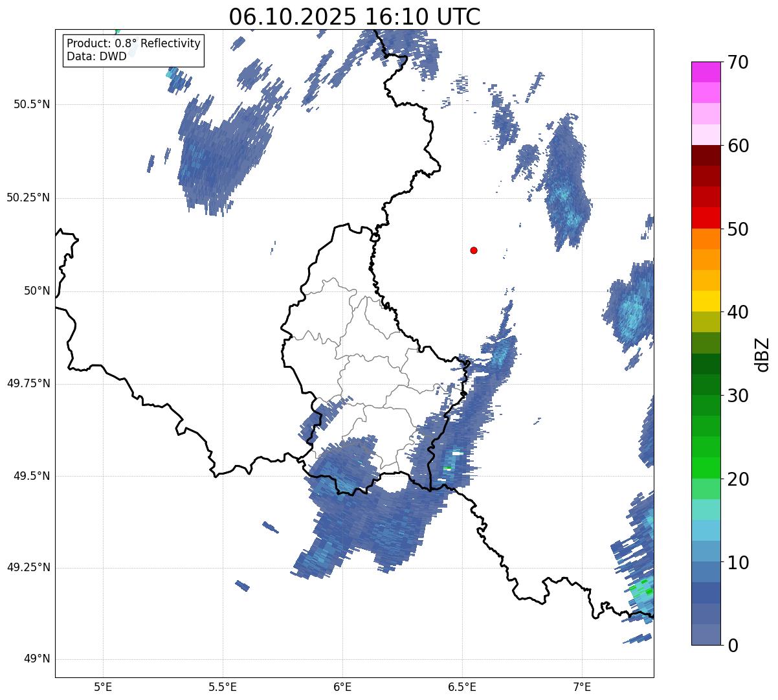Click the magenta top colorbar segment
Image resolution: width=778 pixels, height=700 pixels.
click(x=706, y=72)
